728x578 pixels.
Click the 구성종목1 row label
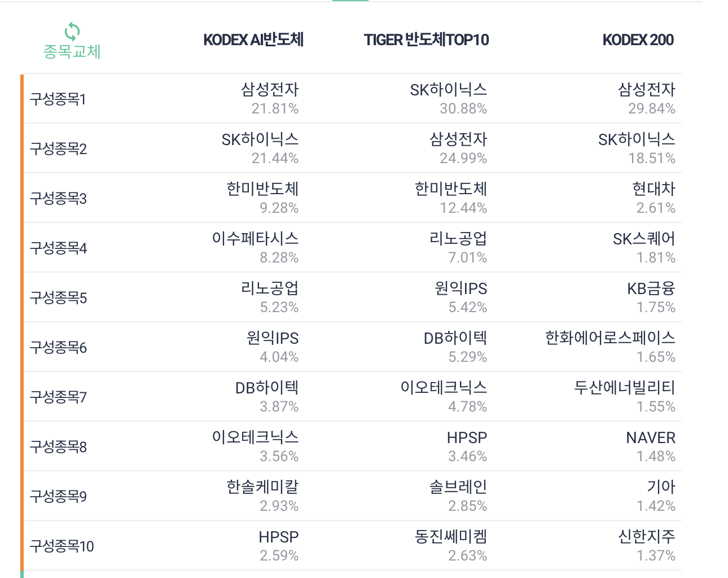pyautogui.click(x=58, y=99)
